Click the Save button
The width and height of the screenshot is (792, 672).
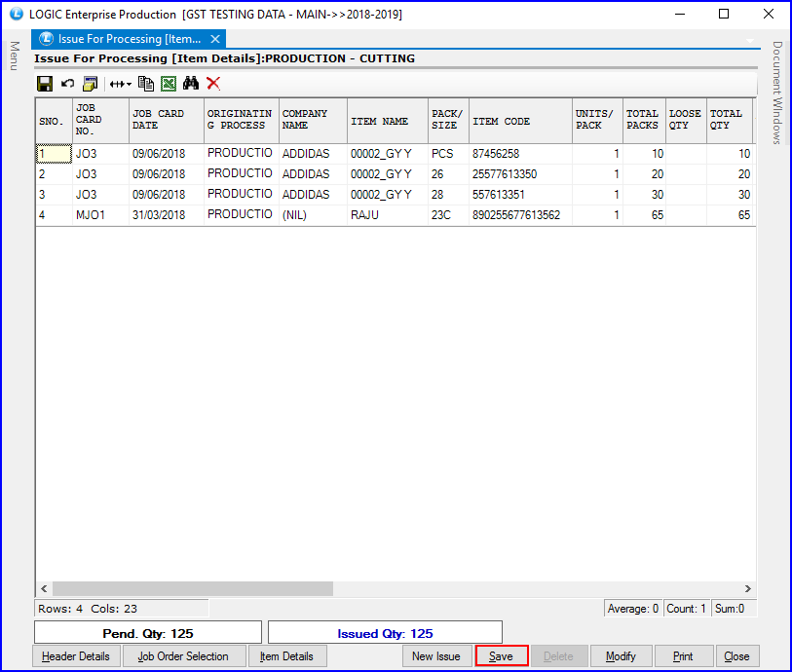coord(501,655)
